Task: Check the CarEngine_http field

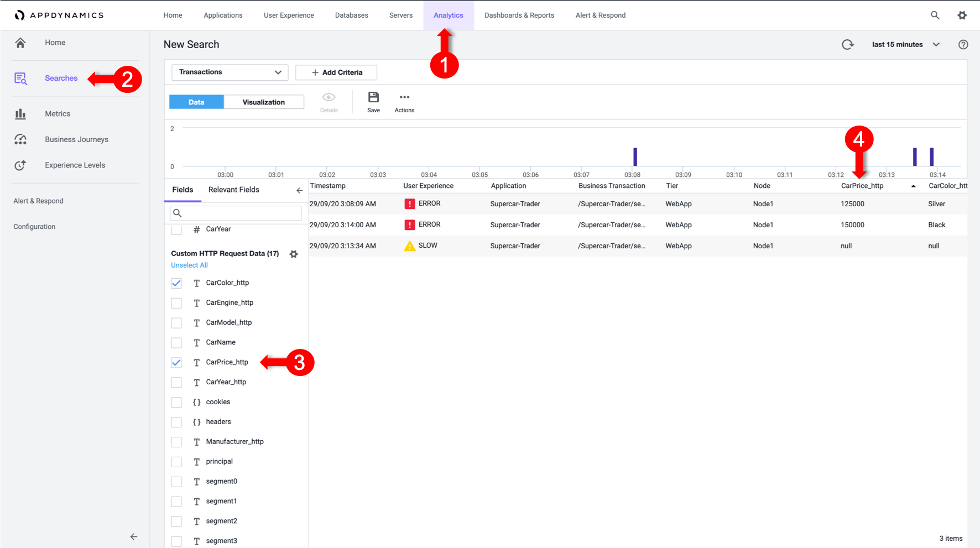Action: click(176, 303)
